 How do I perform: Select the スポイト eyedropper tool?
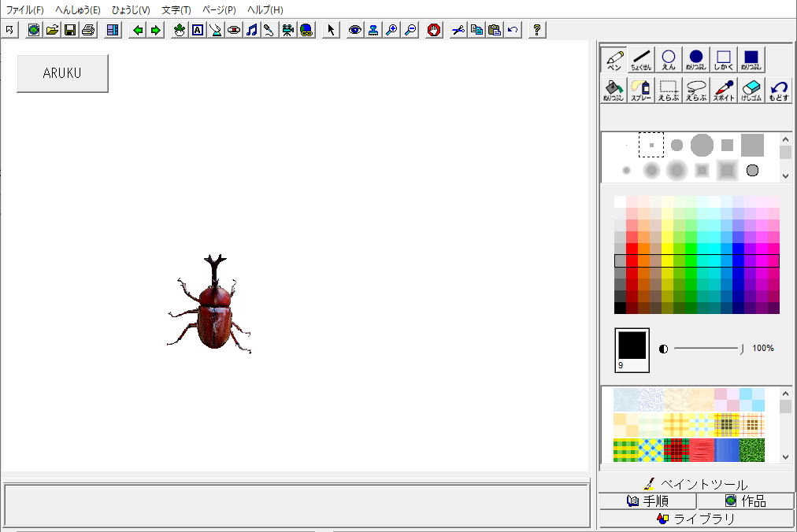coord(724,90)
